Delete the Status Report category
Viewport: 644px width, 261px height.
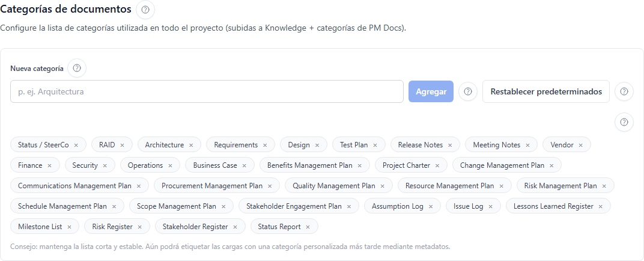pos(308,227)
